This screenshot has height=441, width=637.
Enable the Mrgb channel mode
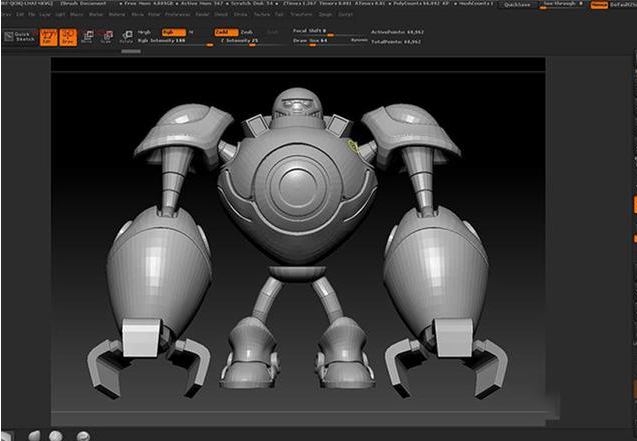coord(144,32)
